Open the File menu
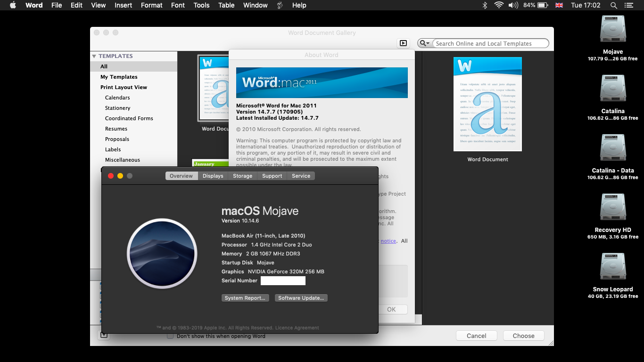This screenshot has width=644, height=362. [x=57, y=5]
